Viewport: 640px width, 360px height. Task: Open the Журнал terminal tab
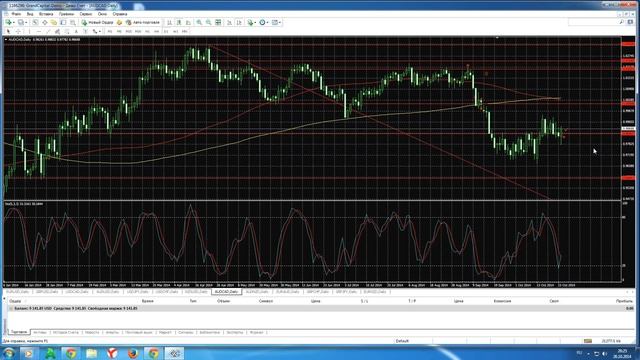pos(256,333)
